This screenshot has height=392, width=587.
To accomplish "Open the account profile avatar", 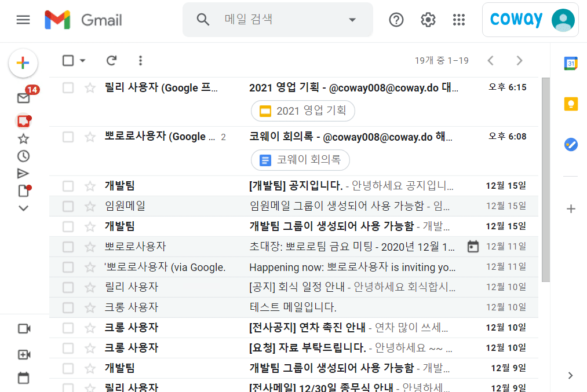I will coord(563,20).
